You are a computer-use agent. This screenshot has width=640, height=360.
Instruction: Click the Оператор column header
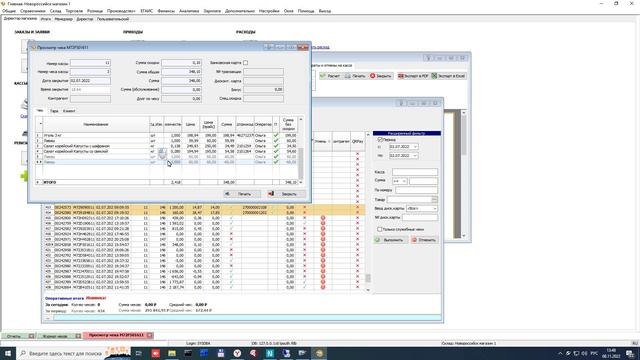click(263, 124)
